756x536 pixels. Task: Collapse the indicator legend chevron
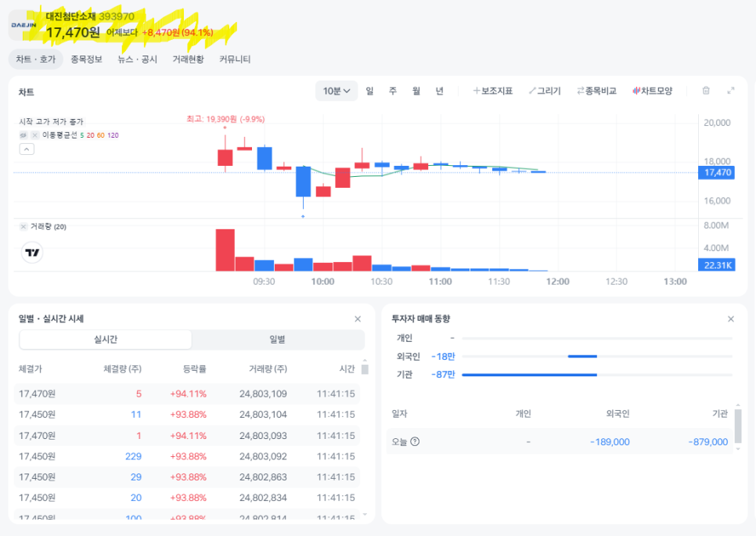tap(27, 149)
